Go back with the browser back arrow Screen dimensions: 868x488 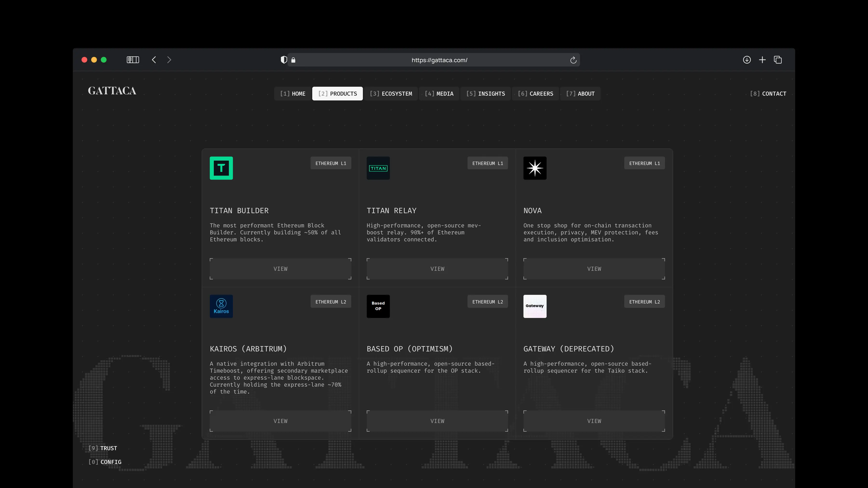[154, 60]
